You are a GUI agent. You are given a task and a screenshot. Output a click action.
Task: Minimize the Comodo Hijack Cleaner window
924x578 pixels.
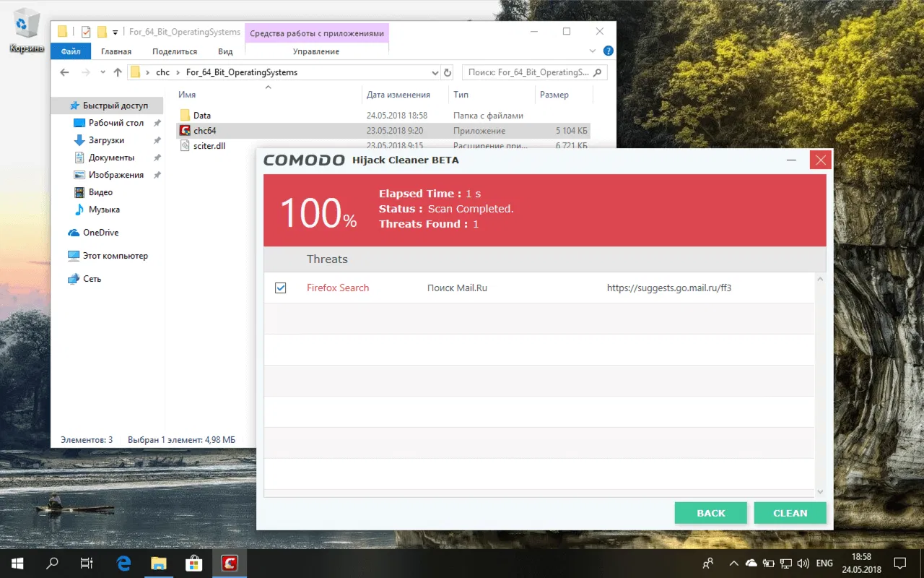click(792, 160)
